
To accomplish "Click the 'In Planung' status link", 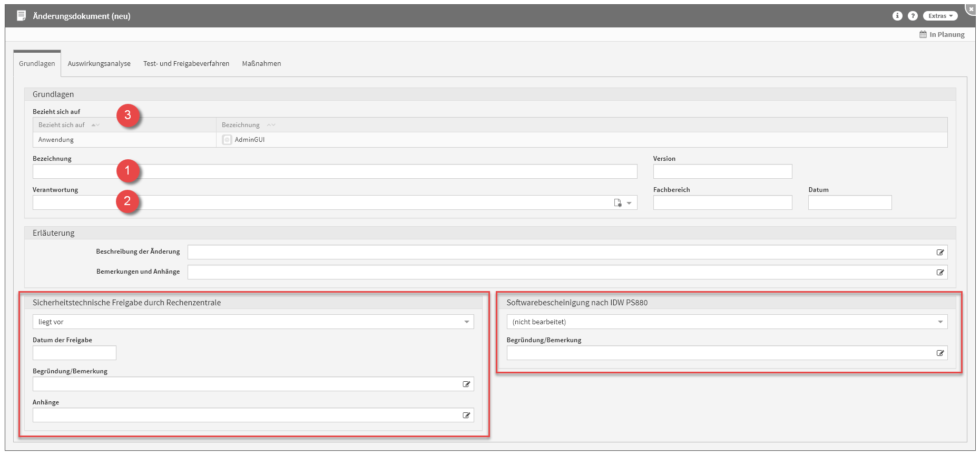I will (942, 35).
